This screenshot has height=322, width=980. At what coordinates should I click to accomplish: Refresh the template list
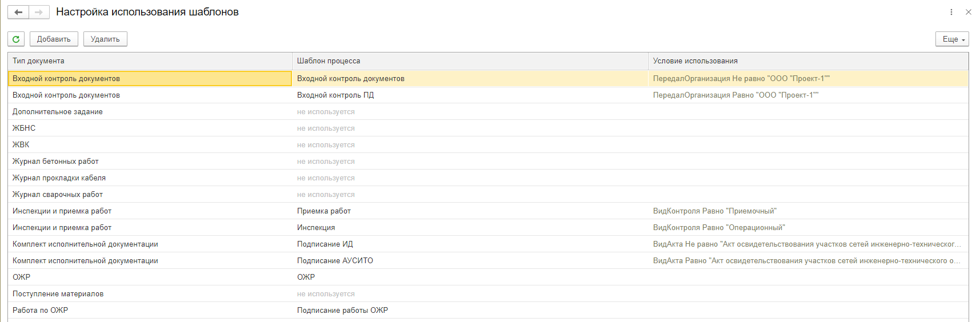16,39
